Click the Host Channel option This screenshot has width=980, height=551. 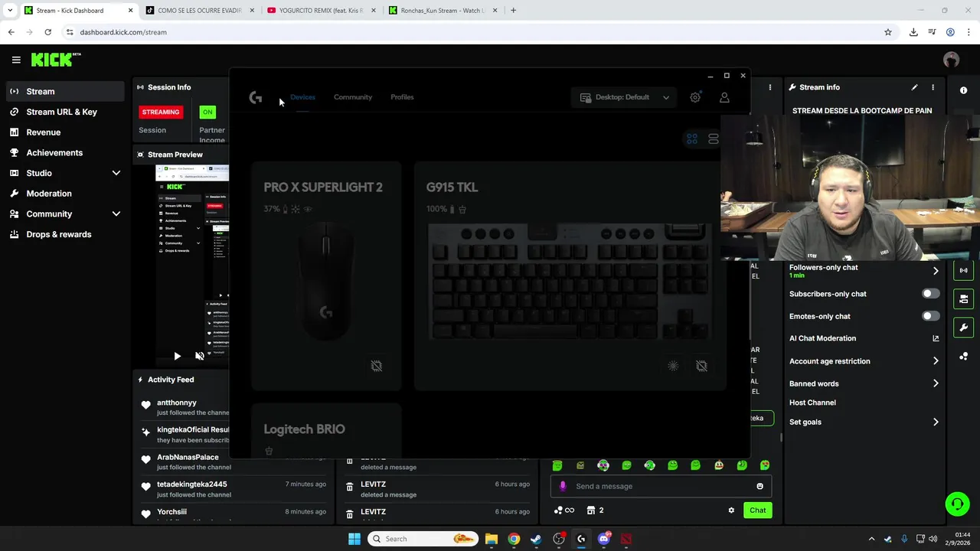(x=812, y=403)
